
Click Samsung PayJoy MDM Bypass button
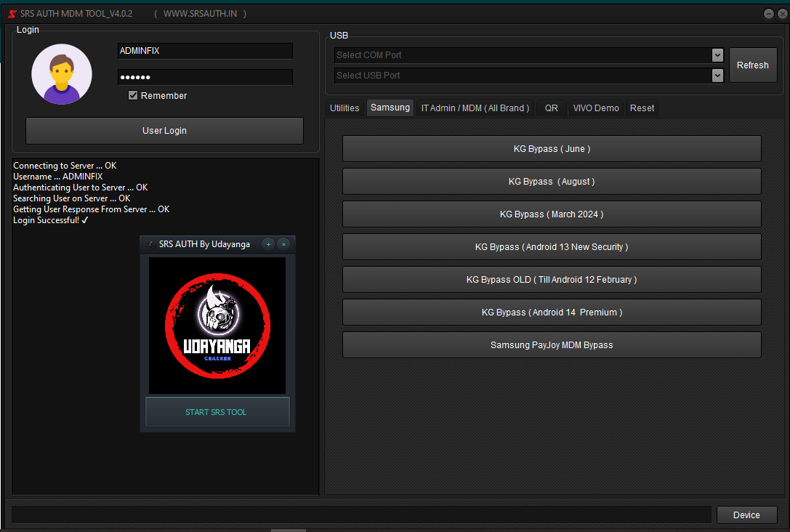552,345
